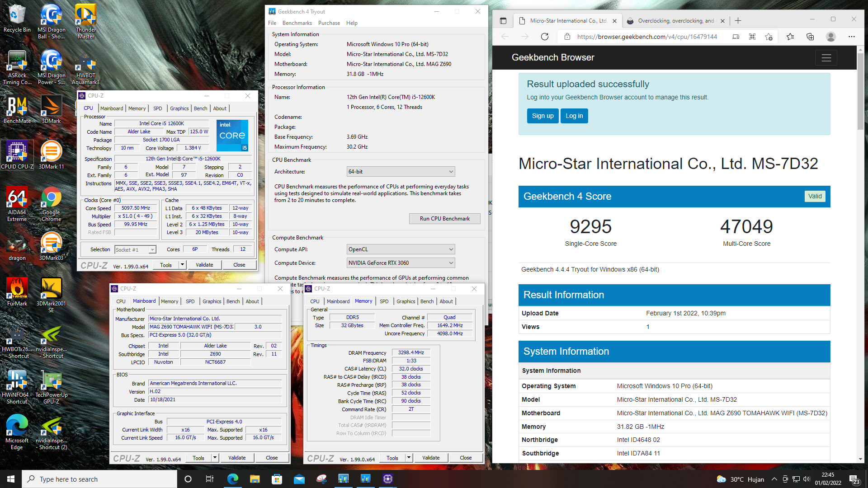Launch FurMark desktop icon

(17, 292)
